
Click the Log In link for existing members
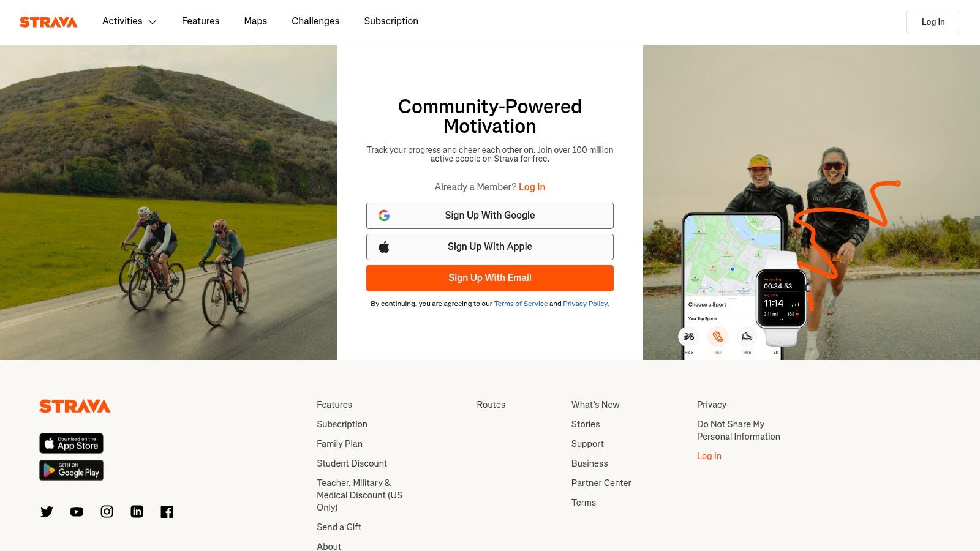click(x=532, y=187)
